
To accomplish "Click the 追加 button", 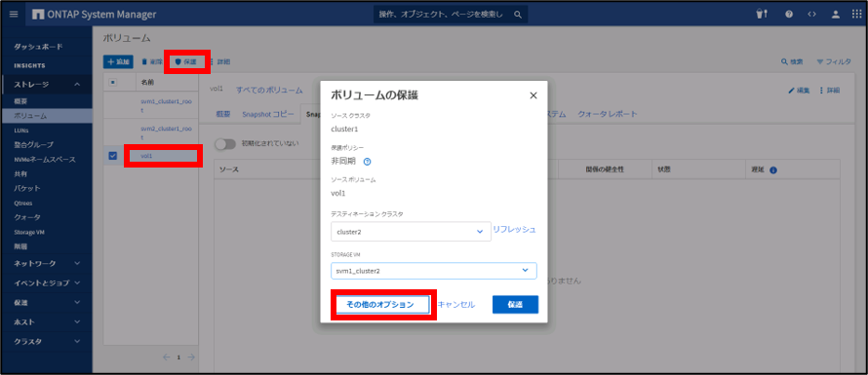I will pyautogui.click(x=118, y=62).
